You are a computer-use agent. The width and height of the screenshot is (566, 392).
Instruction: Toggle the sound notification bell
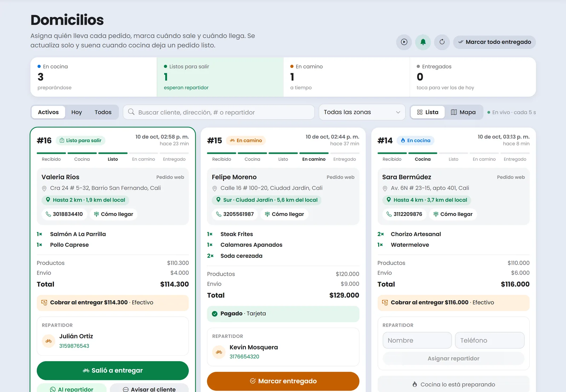pos(423,42)
